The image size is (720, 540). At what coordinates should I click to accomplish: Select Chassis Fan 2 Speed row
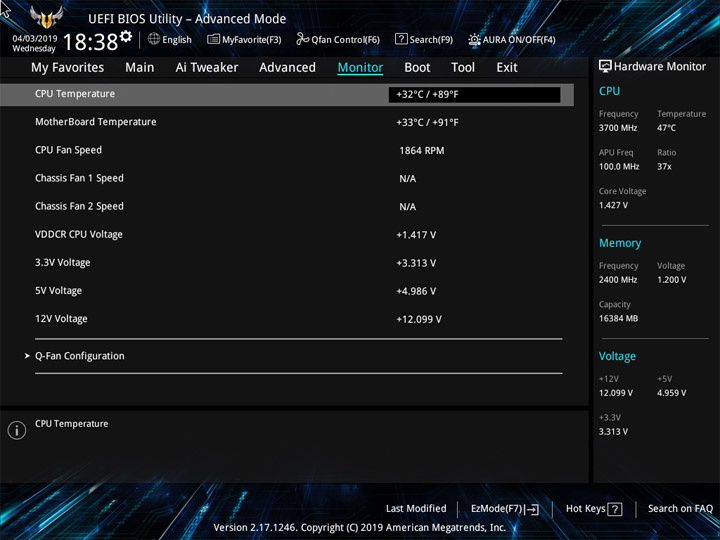[x=79, y=206]
